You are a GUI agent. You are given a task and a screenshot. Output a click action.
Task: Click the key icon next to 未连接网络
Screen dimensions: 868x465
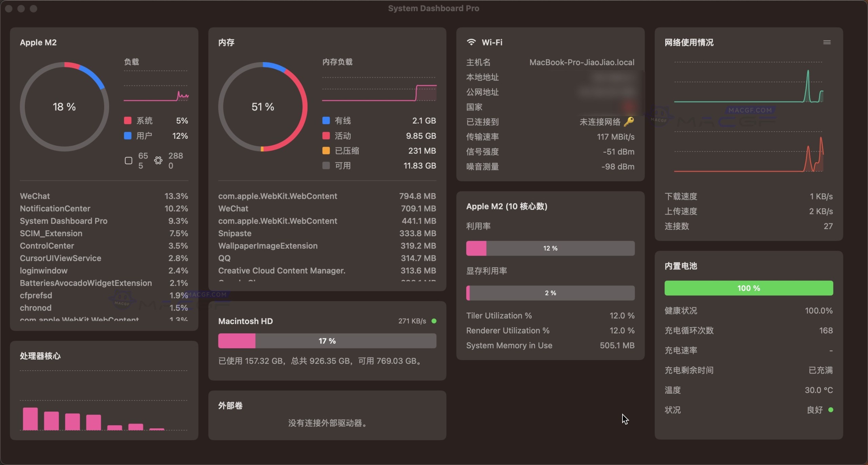(x=629, y=122)
